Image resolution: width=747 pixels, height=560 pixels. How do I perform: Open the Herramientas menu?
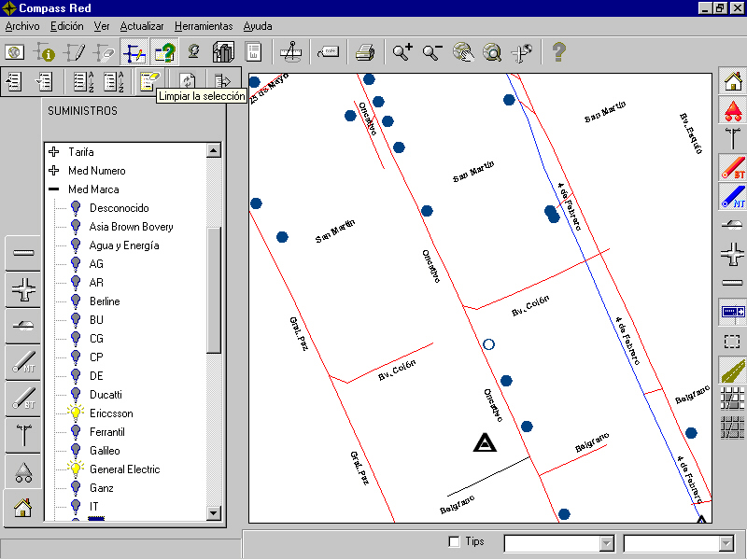point(204,26)
